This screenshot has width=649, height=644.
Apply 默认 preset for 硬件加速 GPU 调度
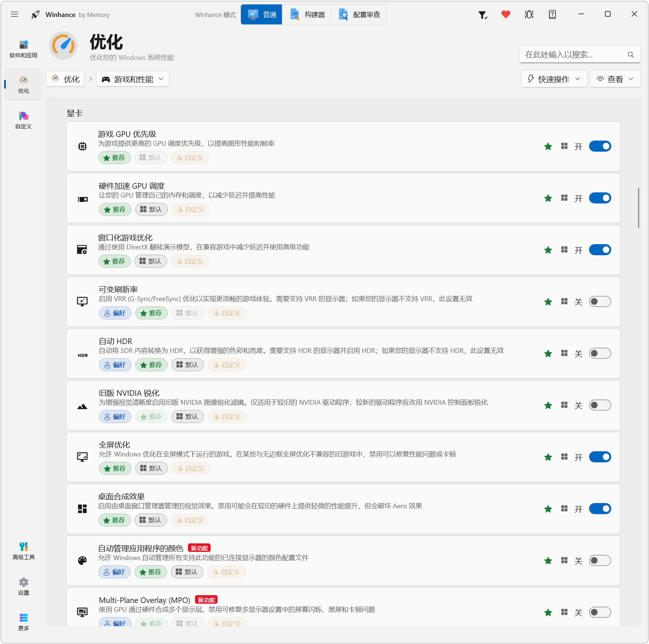(151, 210)
